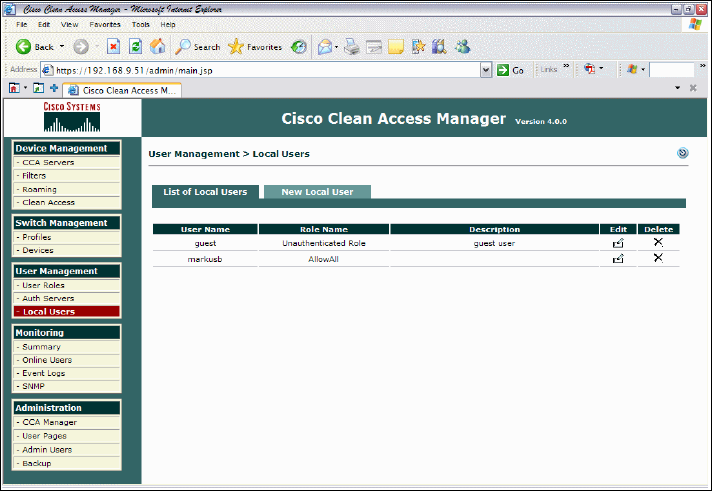Open the Back button history dropdown

(x=62, y=46)
